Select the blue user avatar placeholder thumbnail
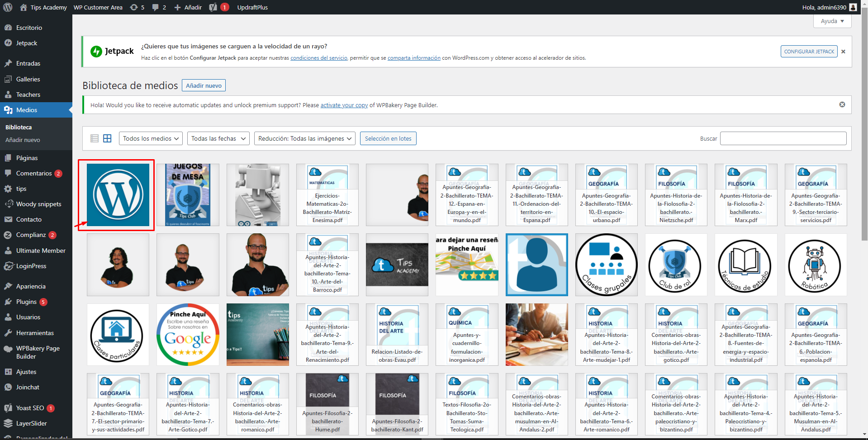This screenshot has width=868, height=440. coord(537,265)
